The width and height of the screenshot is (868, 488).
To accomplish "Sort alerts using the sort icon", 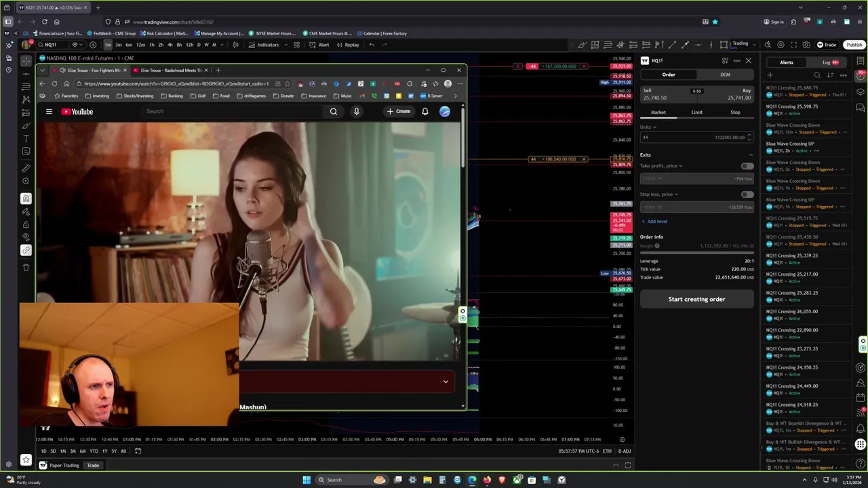I will (x=830, y=75).
